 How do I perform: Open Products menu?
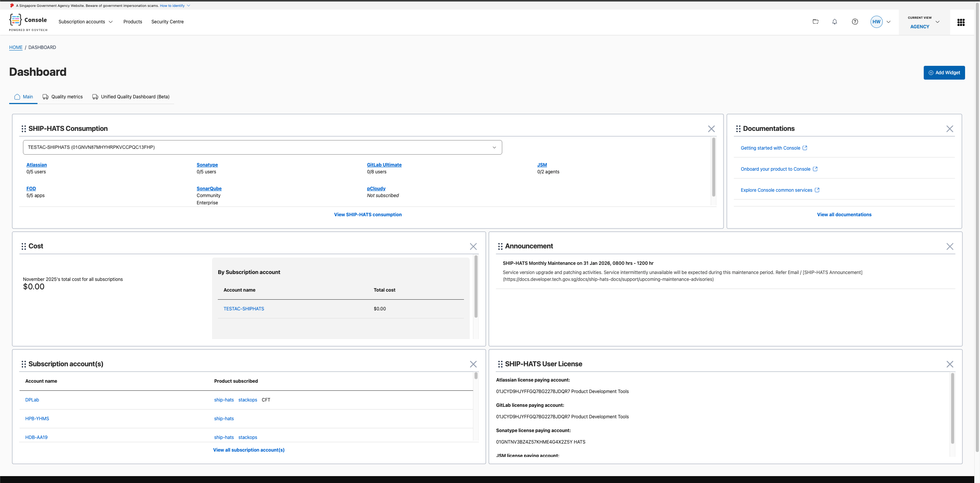coord(132,22)
